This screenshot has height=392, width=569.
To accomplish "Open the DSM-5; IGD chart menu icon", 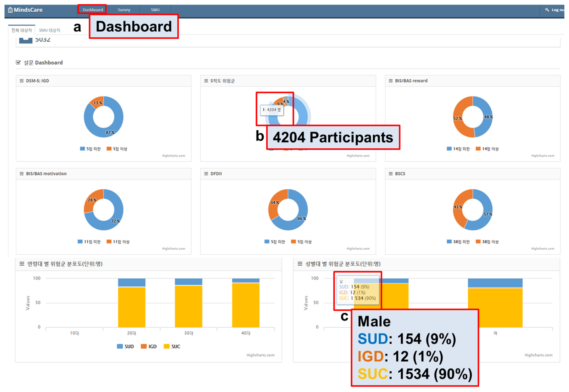I will click(22, 81).
